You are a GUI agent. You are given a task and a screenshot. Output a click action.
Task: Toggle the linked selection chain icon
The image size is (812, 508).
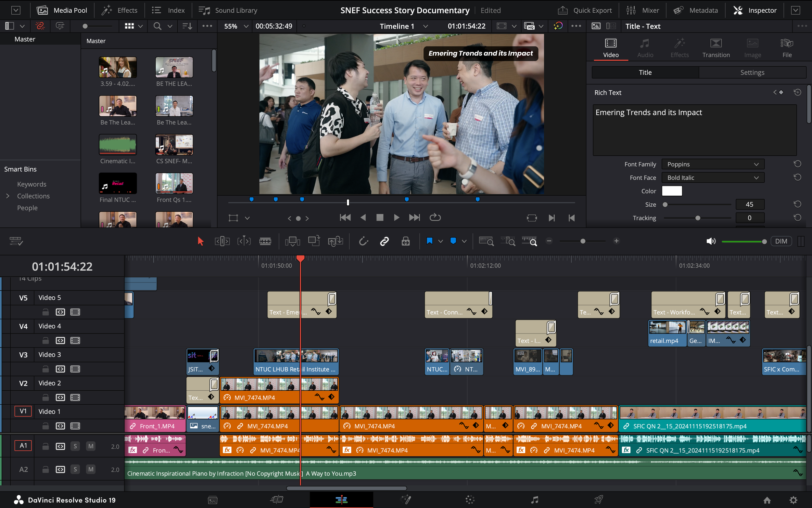point(384,241)
